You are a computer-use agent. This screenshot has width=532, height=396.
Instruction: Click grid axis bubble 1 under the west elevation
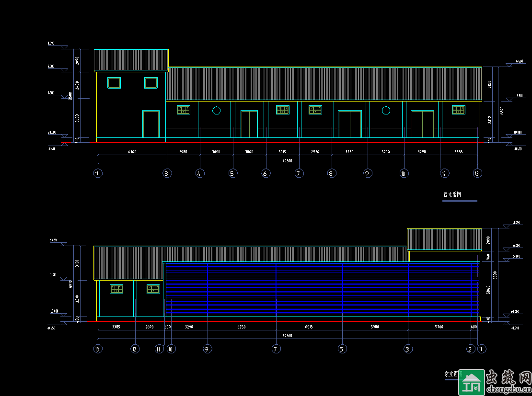tap(98, 173)
